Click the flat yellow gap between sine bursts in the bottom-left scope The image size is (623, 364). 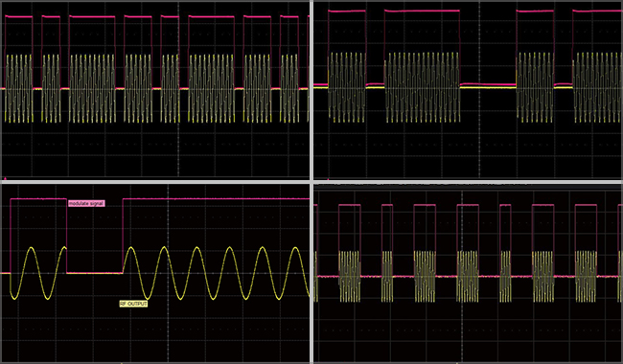click(x=95, y=273)
